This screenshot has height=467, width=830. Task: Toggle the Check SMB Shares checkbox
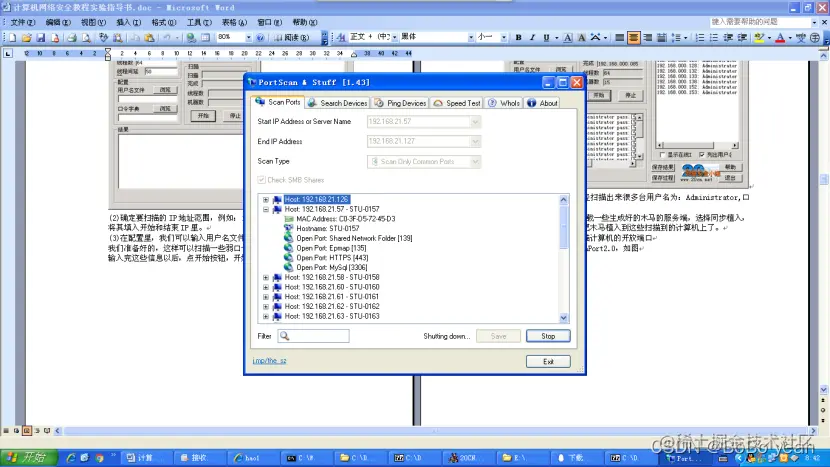pos(261,180)
